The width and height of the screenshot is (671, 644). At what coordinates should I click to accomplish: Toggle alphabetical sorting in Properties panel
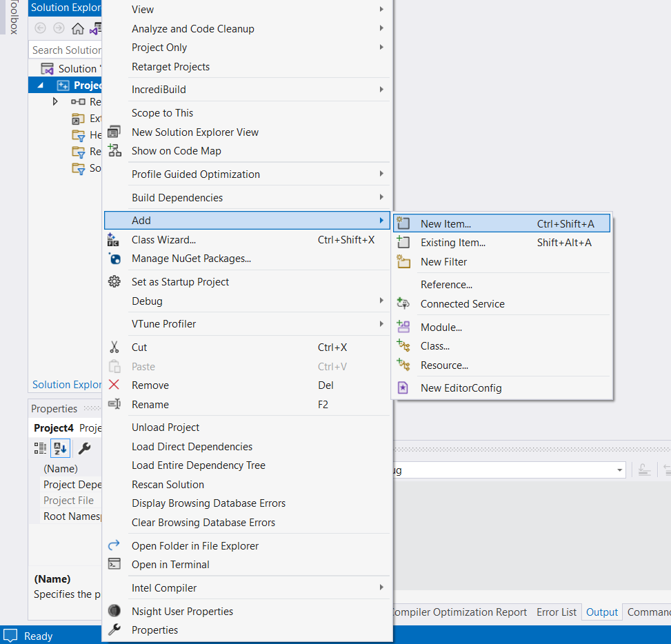60,448
